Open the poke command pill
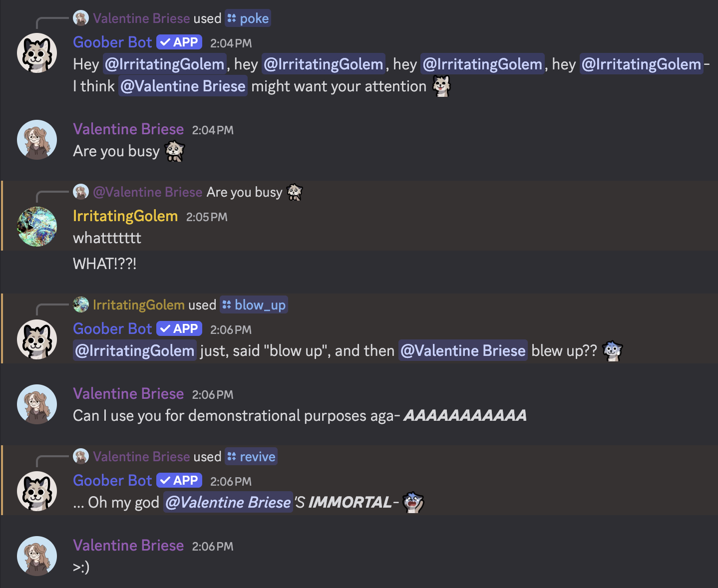 [248, 18]
